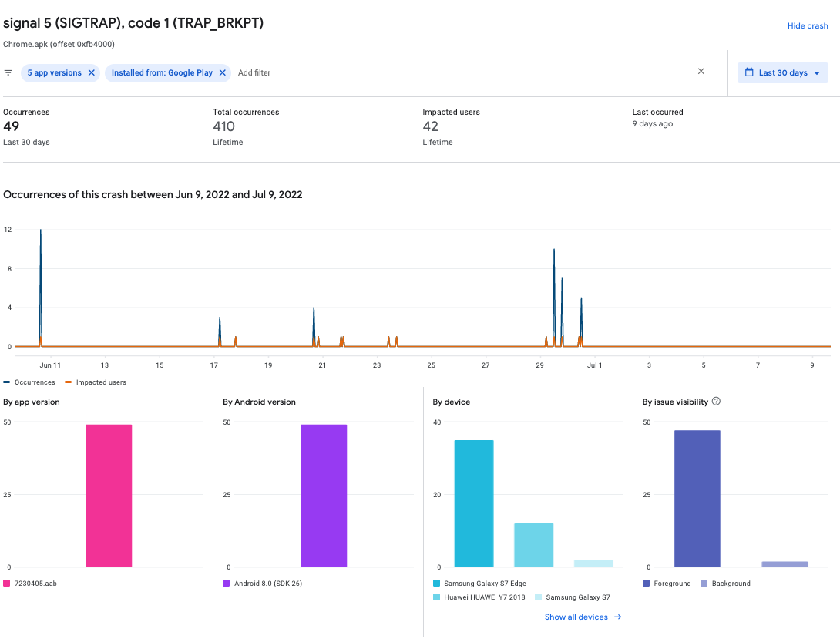Click the Hide crash link
The height and width of the screenshot is (639, 840).
[808, 25]
